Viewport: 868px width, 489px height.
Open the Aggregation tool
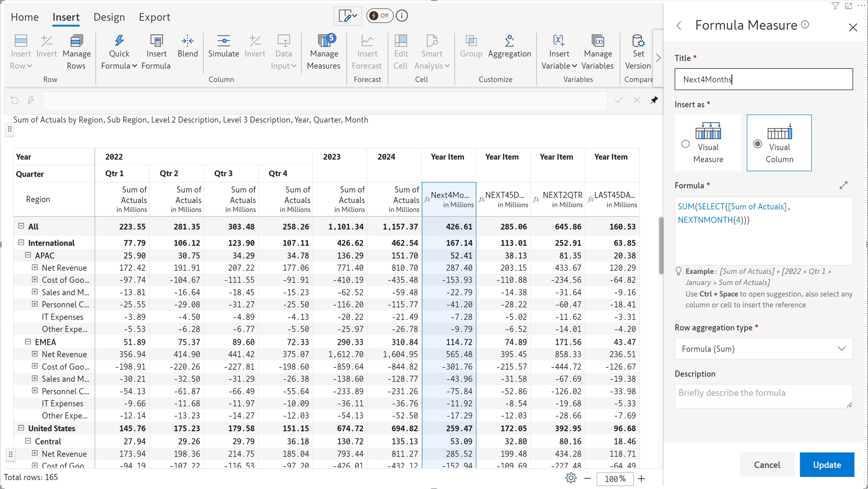(509, 46)
